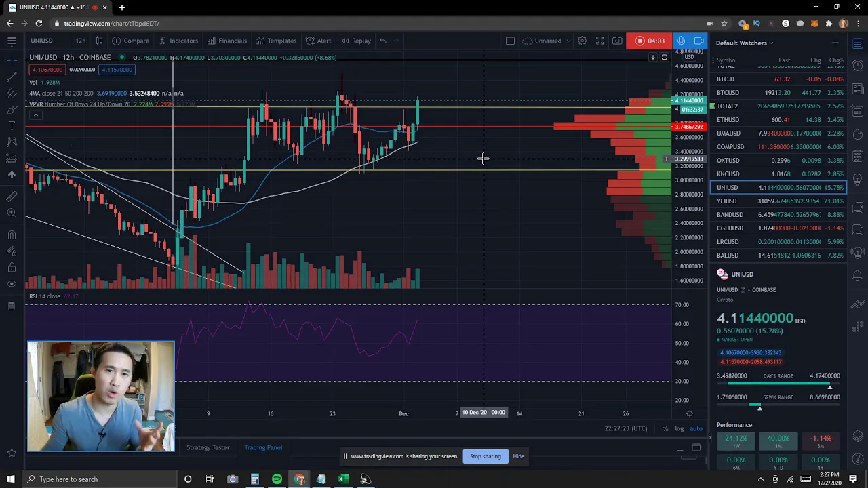The height and width of the screenshot is (488, 868).
Task: Reload the browser page
Action: 39,24
